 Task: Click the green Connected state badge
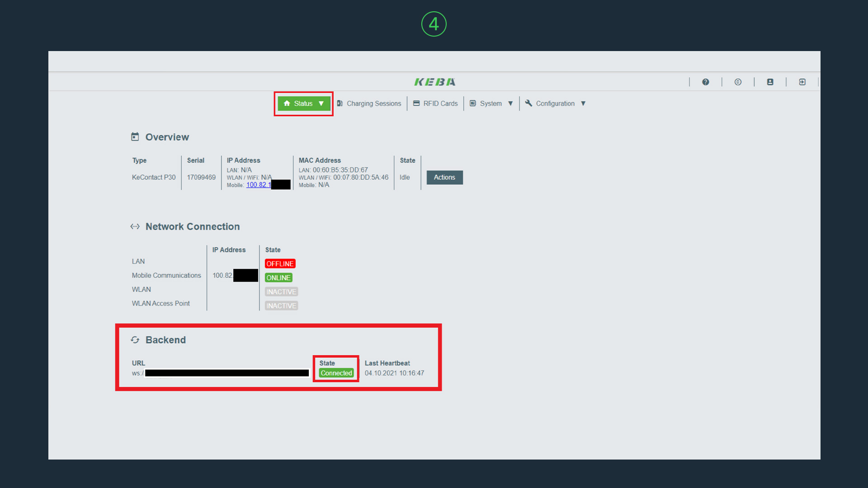pos(336,373)
